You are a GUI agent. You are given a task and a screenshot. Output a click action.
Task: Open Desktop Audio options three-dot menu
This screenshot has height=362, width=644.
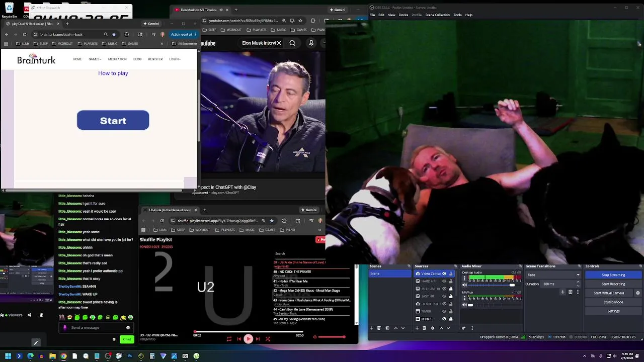coord(464,278)
